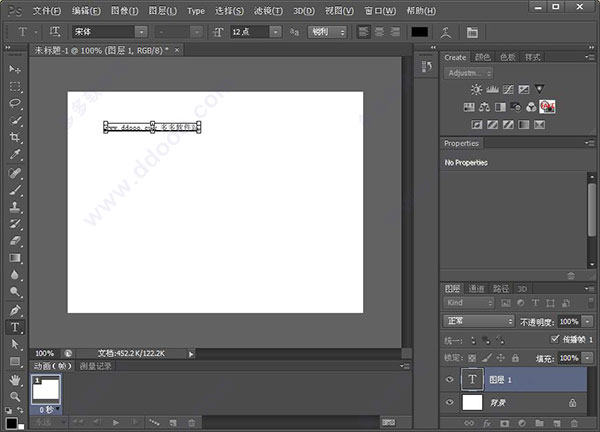The height and width of the screenshot is (432, 600).
Task: Click the foreground color swatch
Action: [x=11, y=423]
